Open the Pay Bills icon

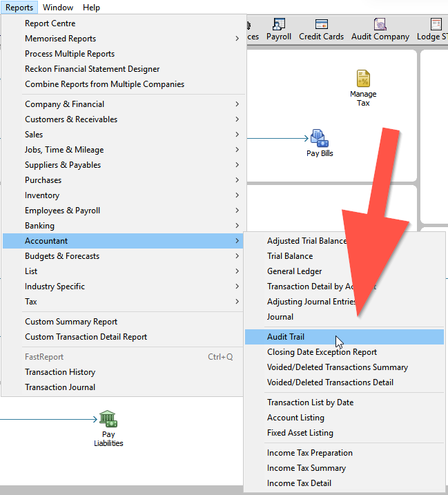pyautogui.click(x=320, y=143)
